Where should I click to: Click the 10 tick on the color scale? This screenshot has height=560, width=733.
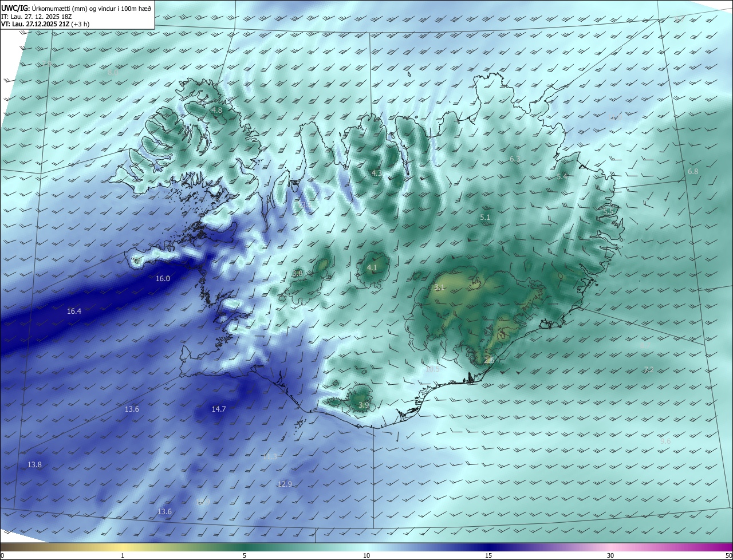[366, 556]
